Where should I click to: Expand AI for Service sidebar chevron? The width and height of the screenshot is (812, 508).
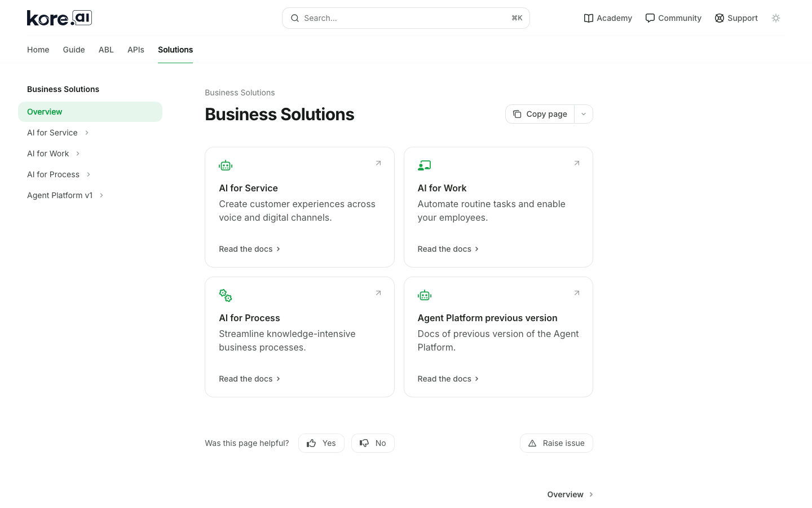[x=87, y=133]
